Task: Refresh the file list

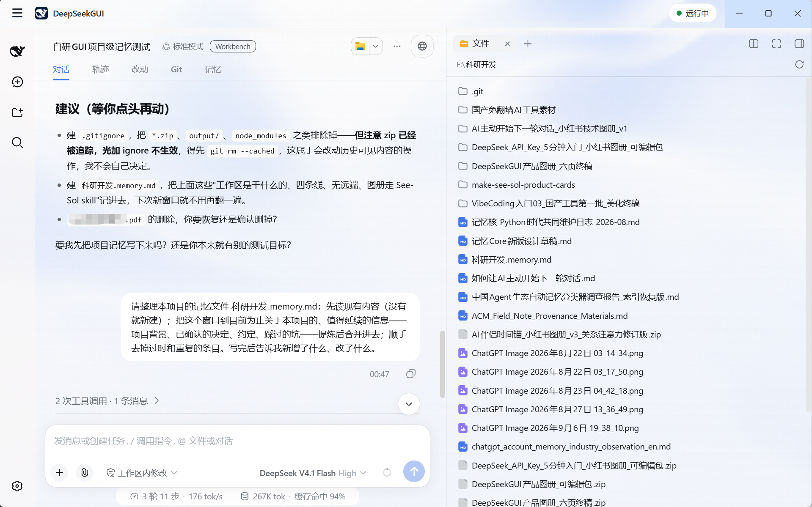Action: click(x=799, y=64)
